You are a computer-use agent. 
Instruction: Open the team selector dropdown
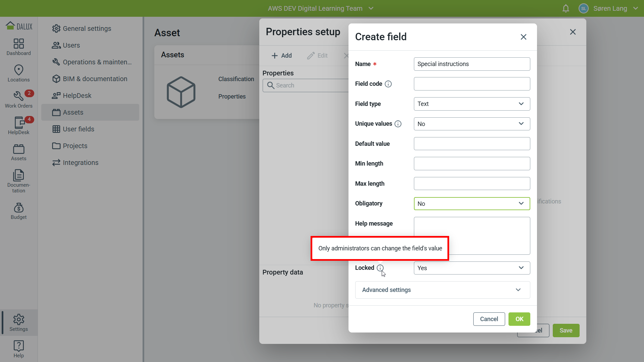[x=321, y=8]
